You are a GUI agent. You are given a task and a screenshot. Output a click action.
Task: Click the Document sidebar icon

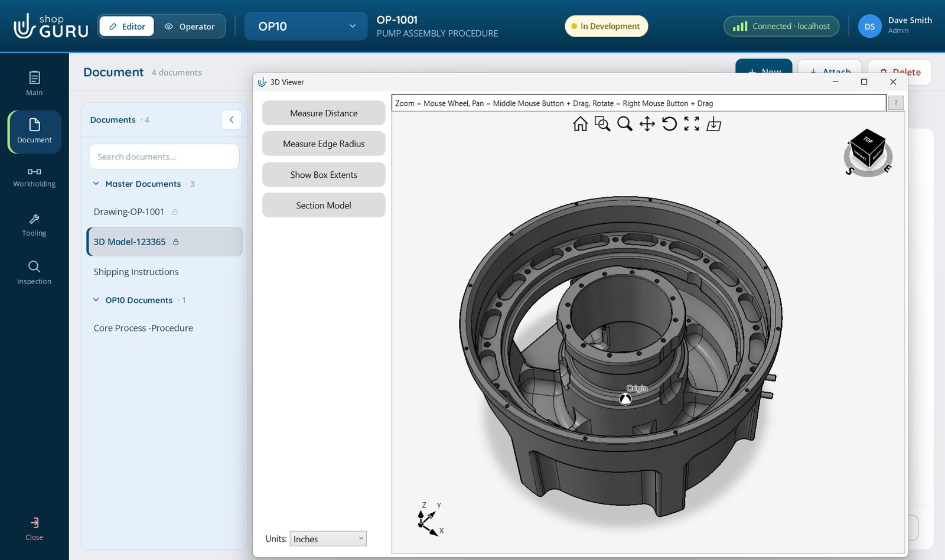[x=34, y=132]
